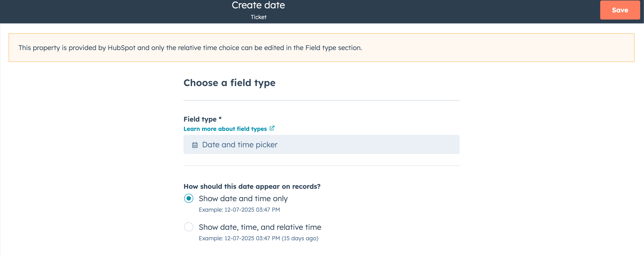The height and width of the screenshot is (256, 644).
Task: Click the Field type label
Action: point(200,119)
